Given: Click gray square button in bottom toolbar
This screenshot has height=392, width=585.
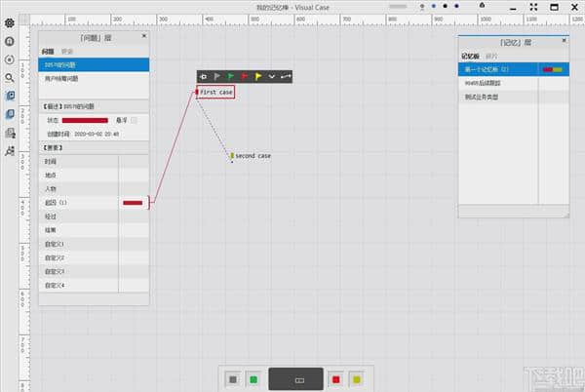Looking at the screenshot, I should [233, 379].
